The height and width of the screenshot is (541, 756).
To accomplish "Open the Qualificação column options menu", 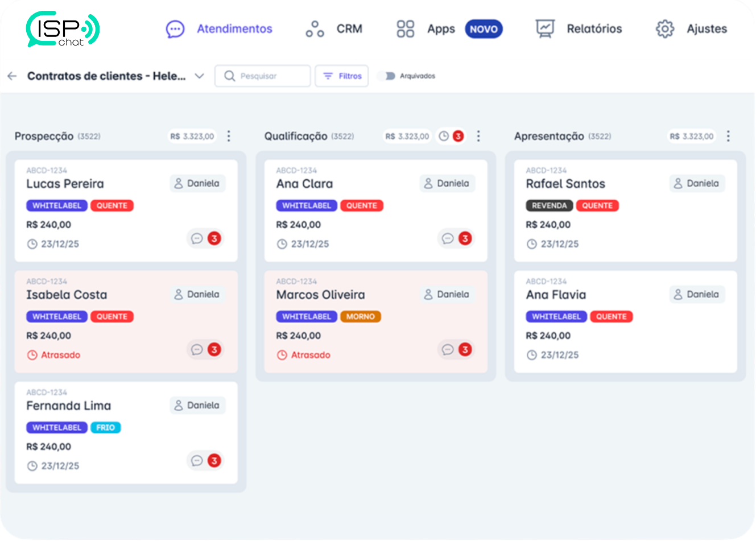I will [478, 136].
